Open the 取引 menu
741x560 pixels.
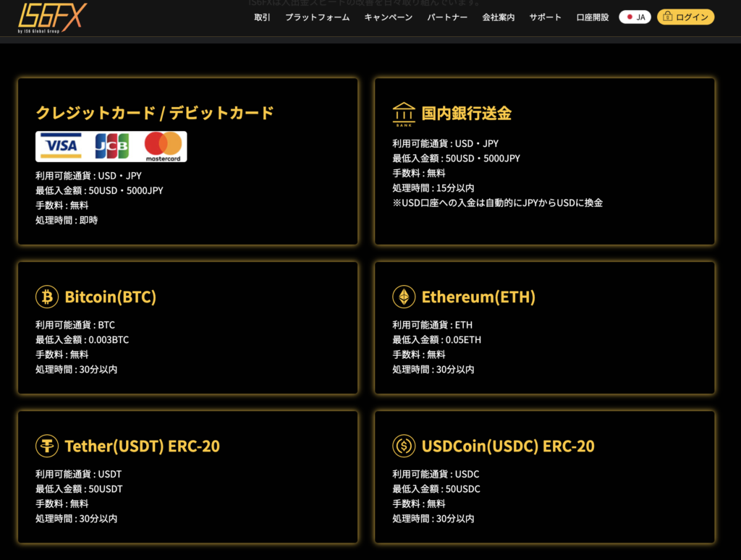click(262, 17)
